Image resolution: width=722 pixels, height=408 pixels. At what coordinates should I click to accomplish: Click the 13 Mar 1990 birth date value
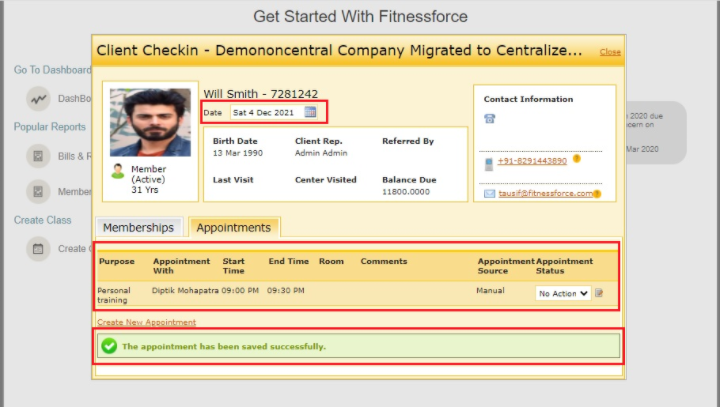click(x=238, y=153)
